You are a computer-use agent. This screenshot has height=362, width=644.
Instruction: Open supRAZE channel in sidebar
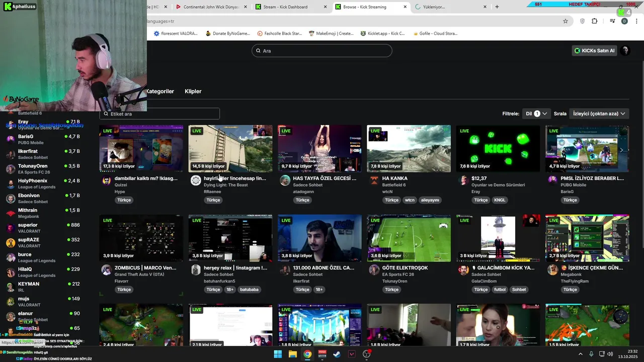[43, 242]
